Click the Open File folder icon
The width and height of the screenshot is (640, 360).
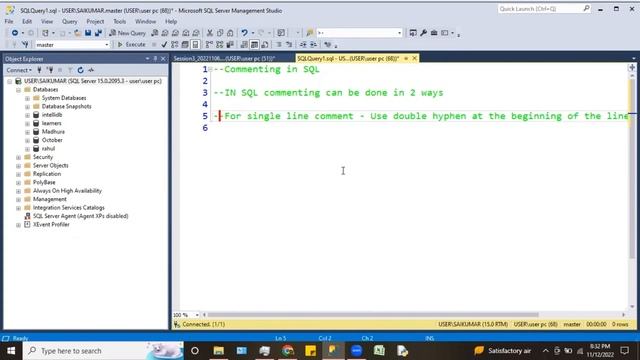coord(77,33)
